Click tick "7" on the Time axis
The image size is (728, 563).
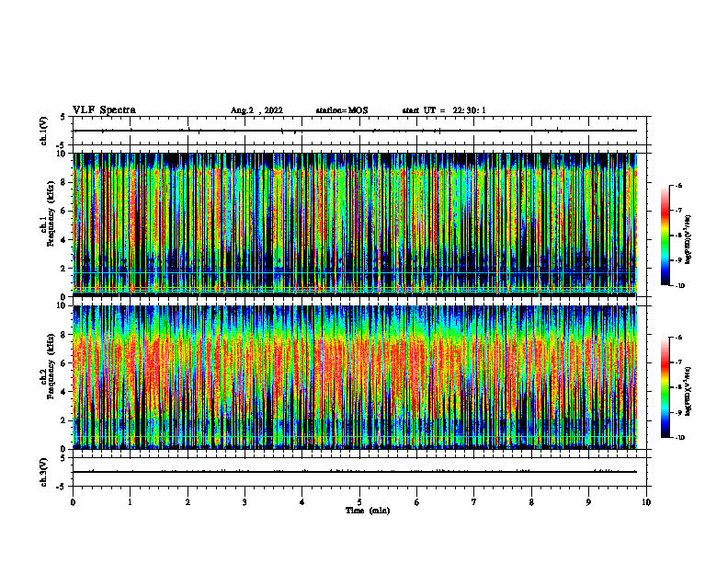474,502
